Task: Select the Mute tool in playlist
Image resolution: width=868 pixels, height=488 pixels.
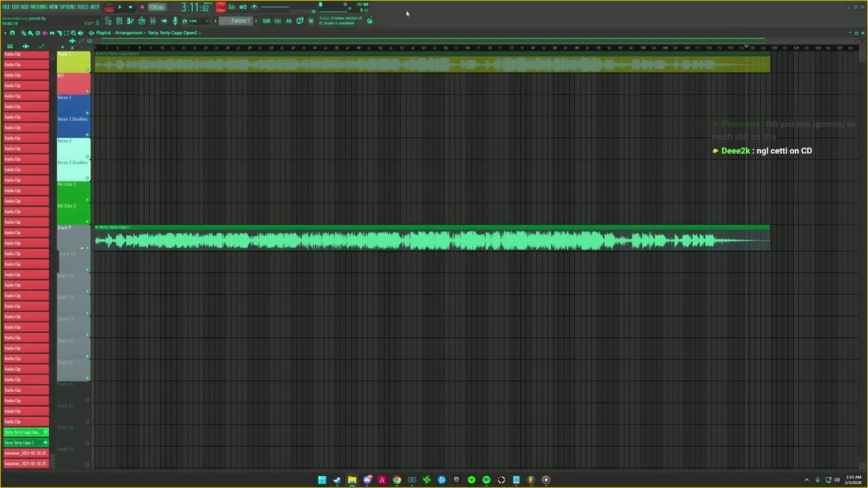Action: [45, 33]
